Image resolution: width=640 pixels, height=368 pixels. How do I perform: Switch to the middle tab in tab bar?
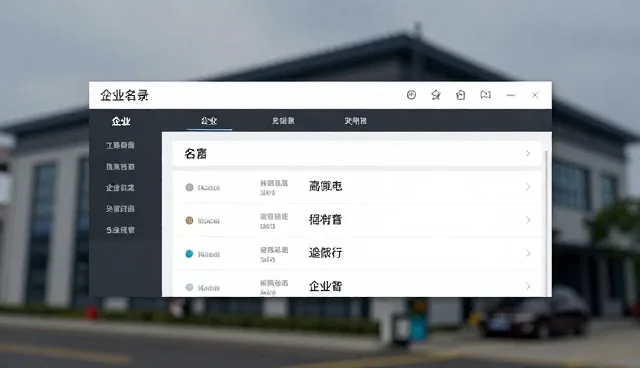point(283,121)
